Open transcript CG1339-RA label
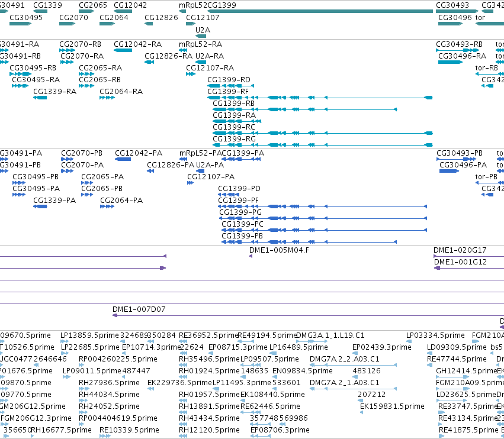This screenshot has height=439, width=504. (54, 92)
